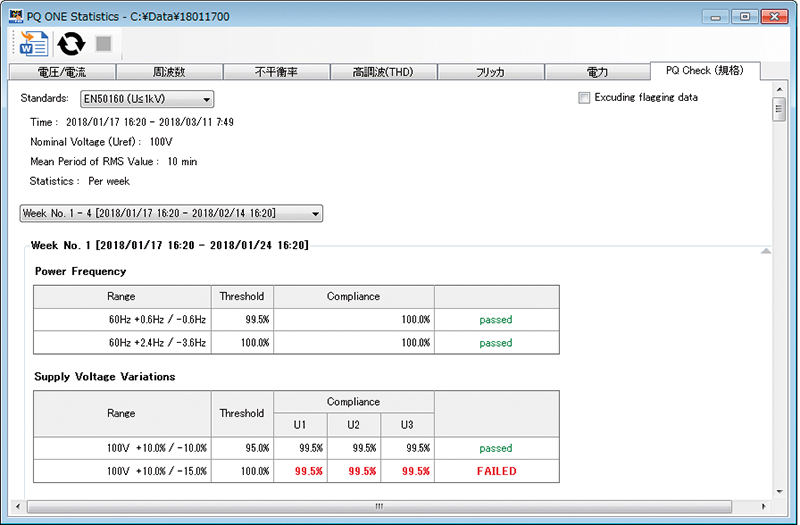Screen dimensions: 800x525
Task: Switch to the 電圧/電流 tab
Action: click(62, 72)
